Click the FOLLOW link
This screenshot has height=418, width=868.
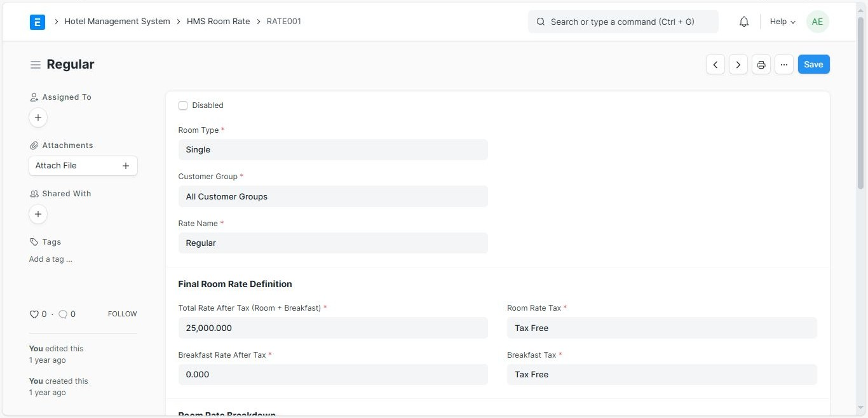tap(122, 314)
